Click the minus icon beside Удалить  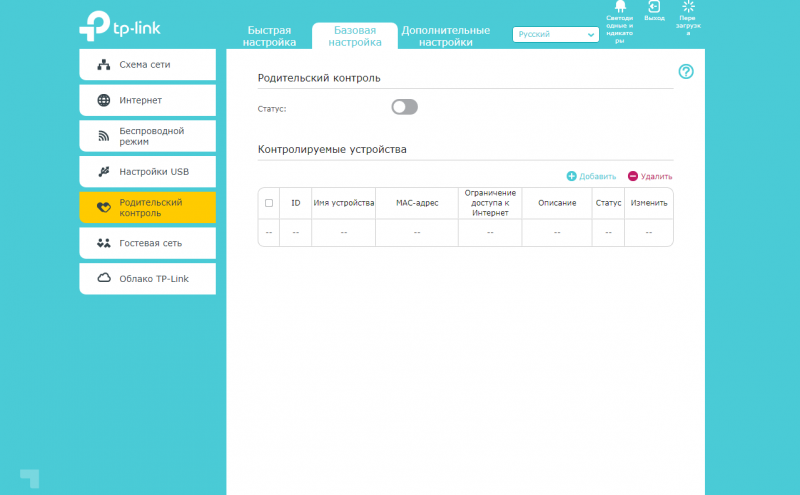tap(633, 176)
